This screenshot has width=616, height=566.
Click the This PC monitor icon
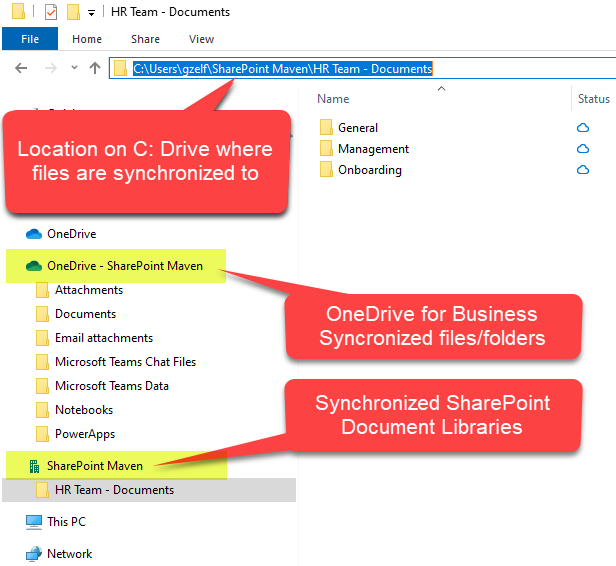34,522
